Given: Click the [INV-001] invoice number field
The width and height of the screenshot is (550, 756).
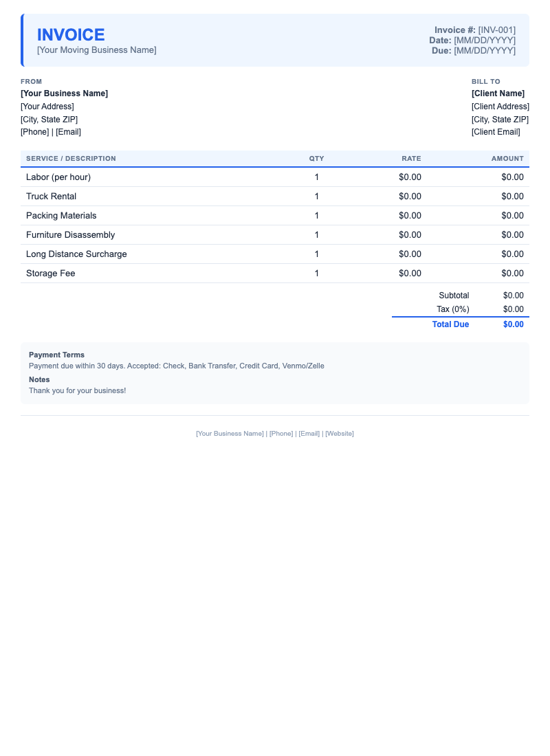Looking at the screenshot, I should click(496, 30).
